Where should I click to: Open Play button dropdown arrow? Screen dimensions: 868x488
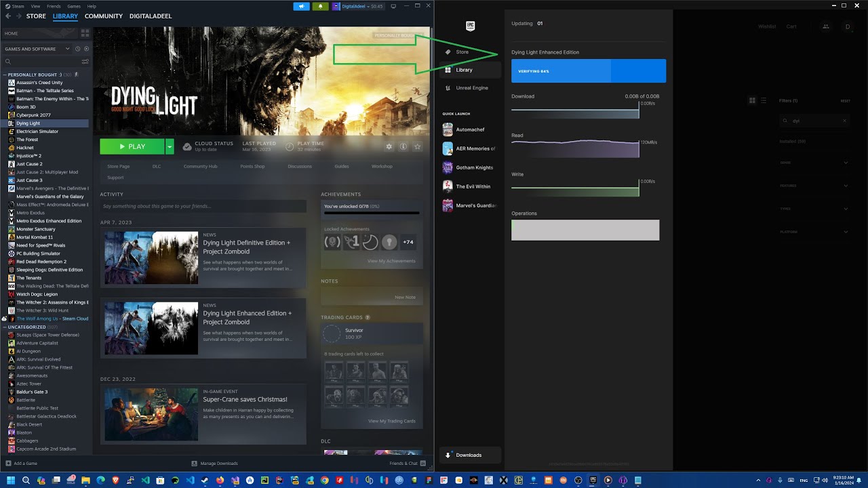(x=170, y=146)
